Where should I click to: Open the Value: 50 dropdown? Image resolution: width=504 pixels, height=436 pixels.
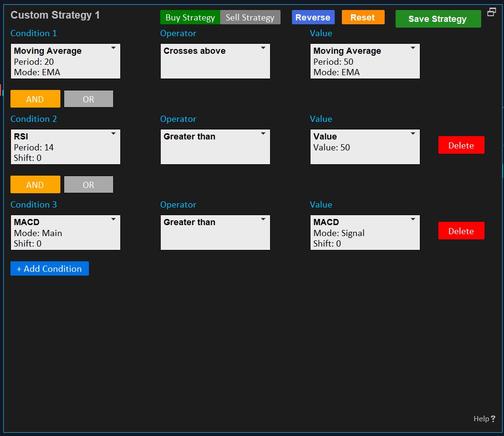click(x=365, y=147)
